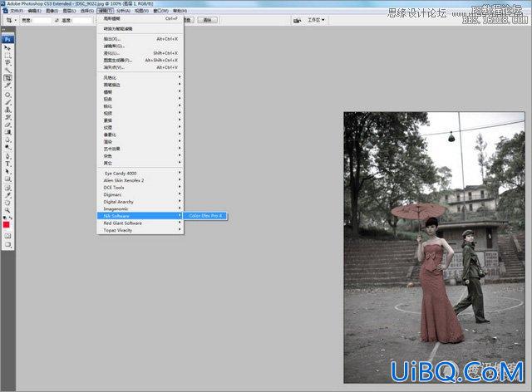Image resolution: width=532 pixels, height=392 pixels.
Task: Open the 编辑(E) menu
Action: (34, 11)
